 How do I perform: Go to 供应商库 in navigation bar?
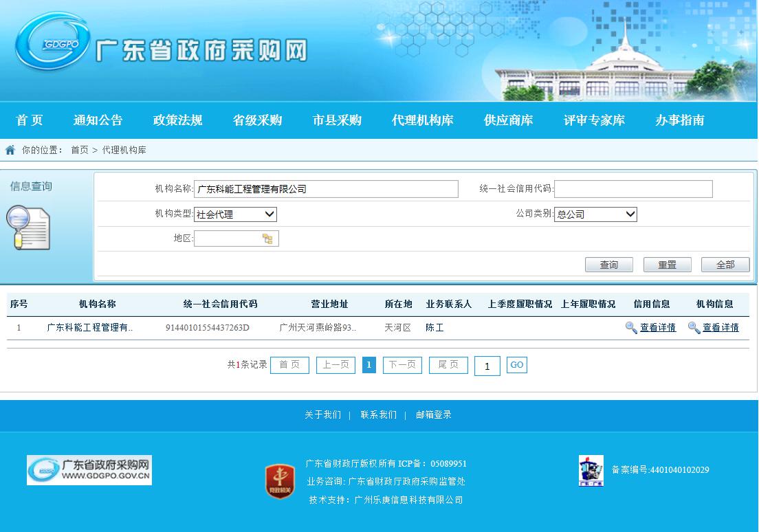pyautogui.click(x=508, y=120)
